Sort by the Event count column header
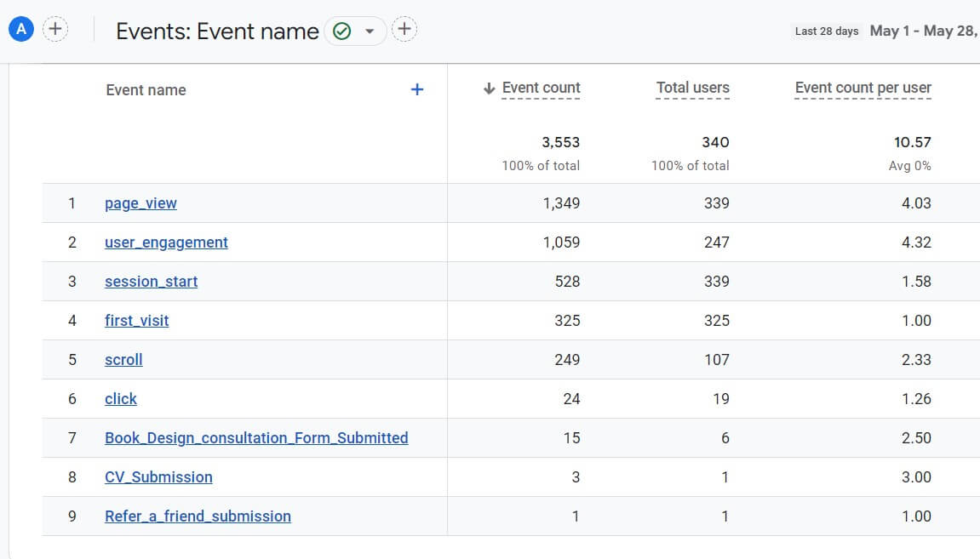This screenshot has height=559, width=980. [540, 88]
